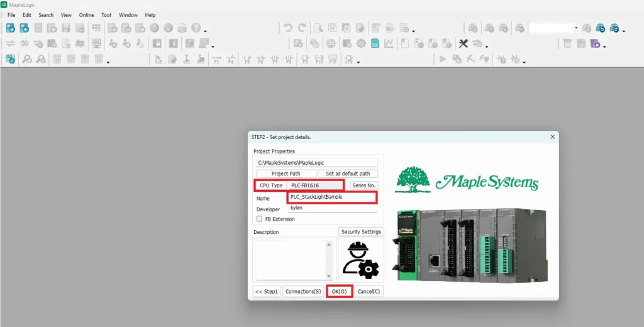The height and width of the screenshot is (327, 644).
Task: Click the F2 horizontal line icon
Action: coord(216,58)
